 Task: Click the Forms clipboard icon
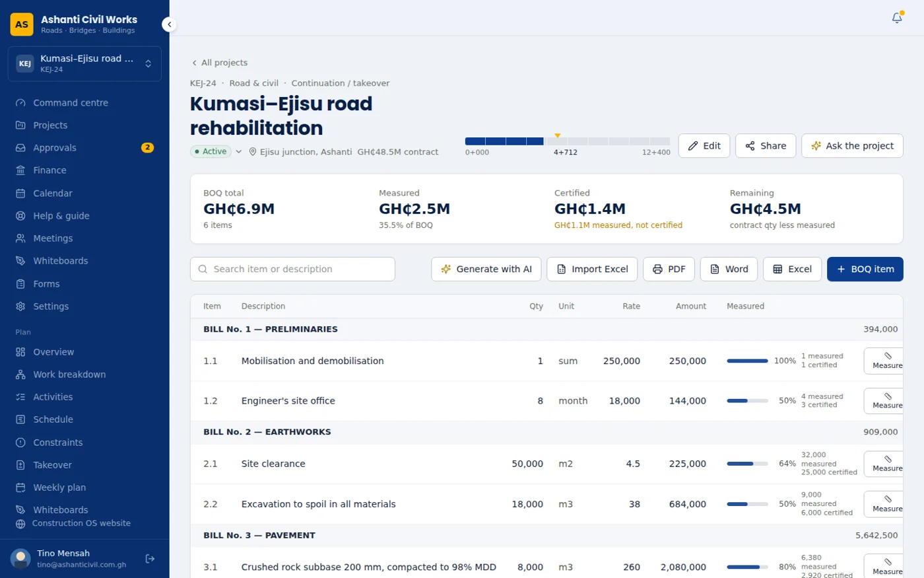[x=20, y=284]
